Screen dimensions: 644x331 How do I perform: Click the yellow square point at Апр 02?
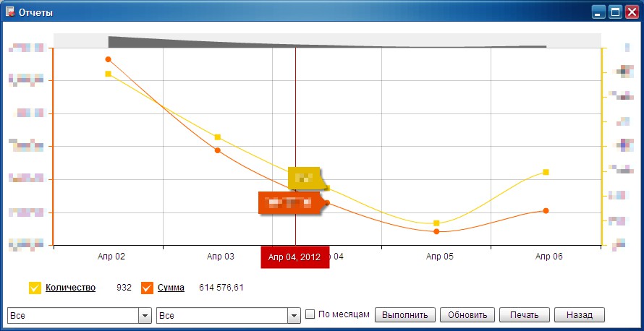pyautogui.click(x=108, y=74)
